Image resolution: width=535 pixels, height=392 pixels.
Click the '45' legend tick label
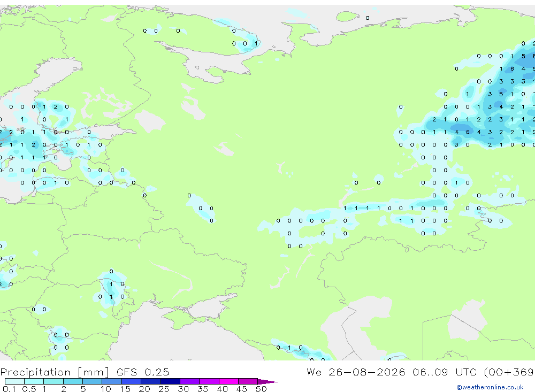click(x=242, y=389)
